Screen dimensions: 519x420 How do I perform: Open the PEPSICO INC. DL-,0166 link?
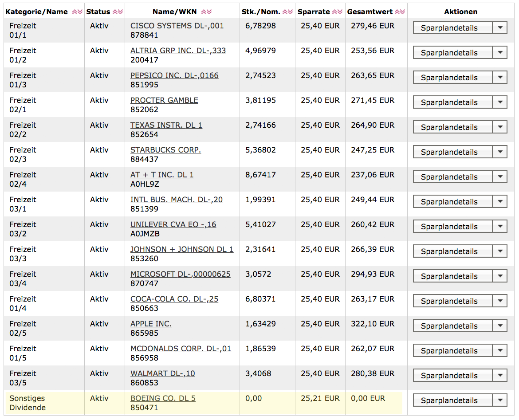174,75
